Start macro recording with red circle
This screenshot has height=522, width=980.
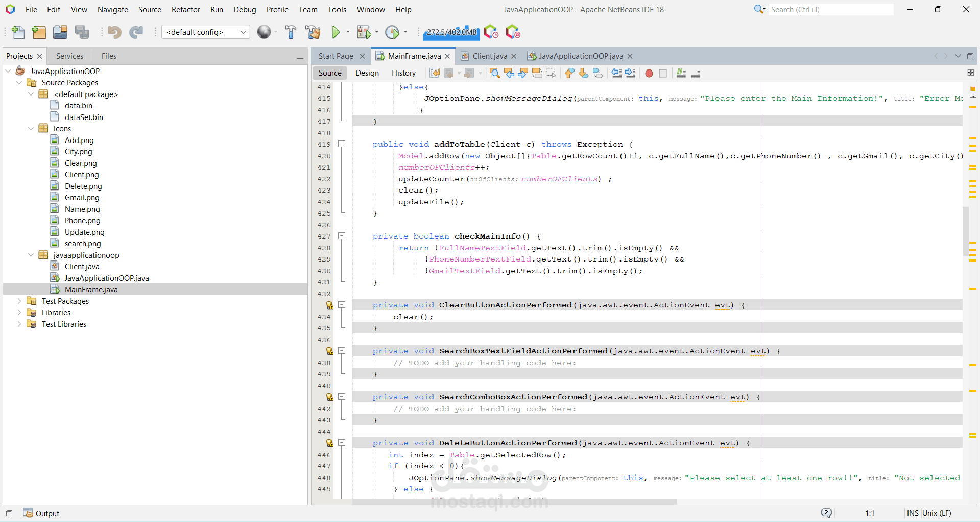coord(649,73)
